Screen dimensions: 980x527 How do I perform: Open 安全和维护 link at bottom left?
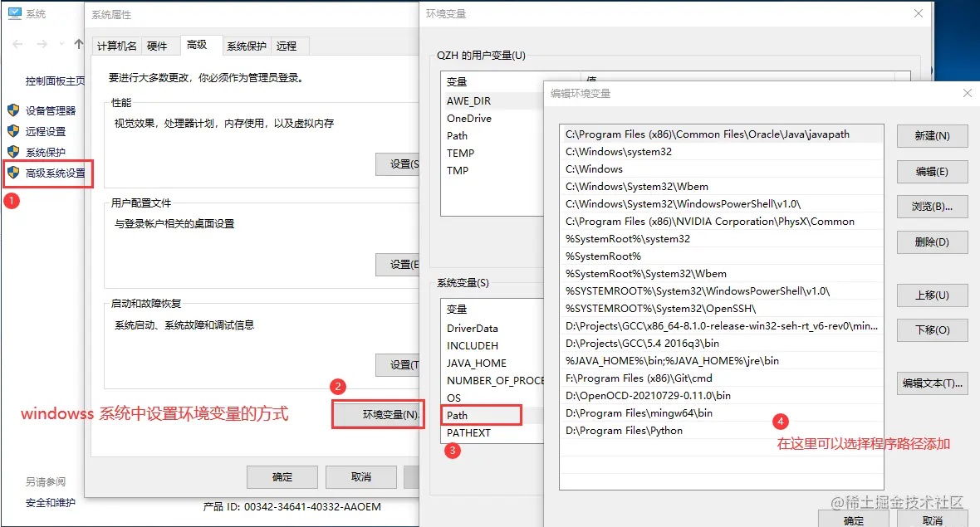point(50,502)
